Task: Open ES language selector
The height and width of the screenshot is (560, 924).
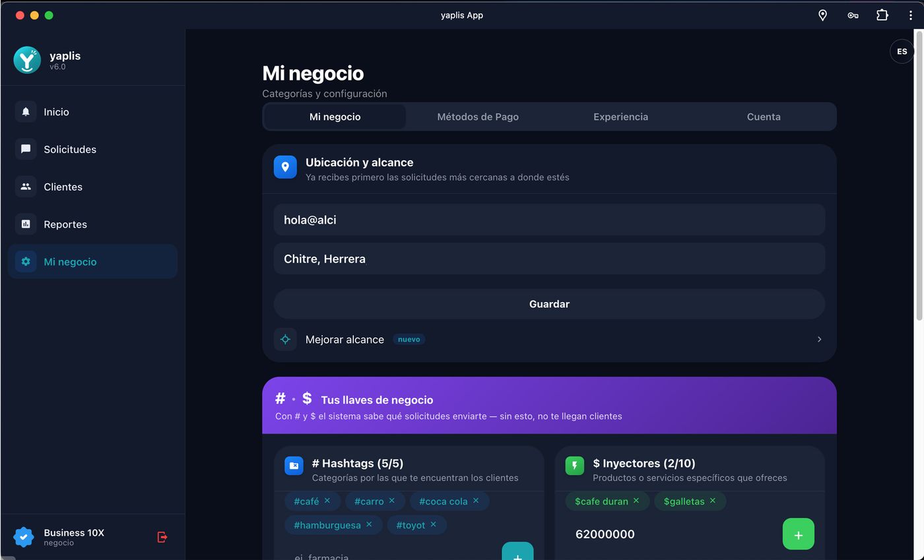Action: [x=902, y=51]
